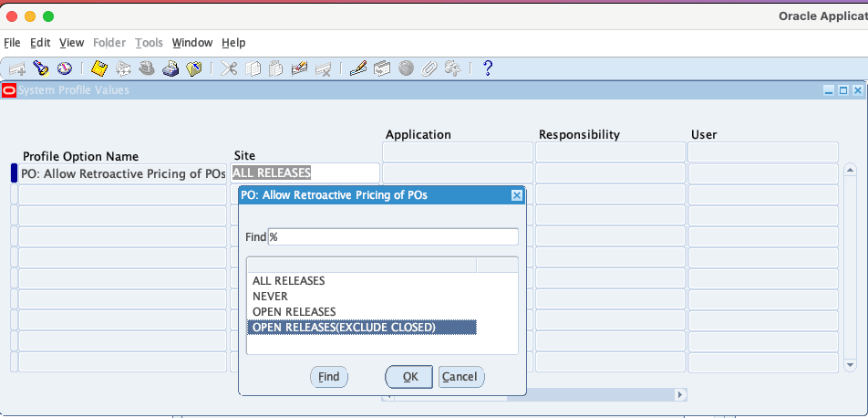The height and width of the screenshot is (418, 868).
Task: Open the Show Navigator toolbar icon
Action: (64, 68)
